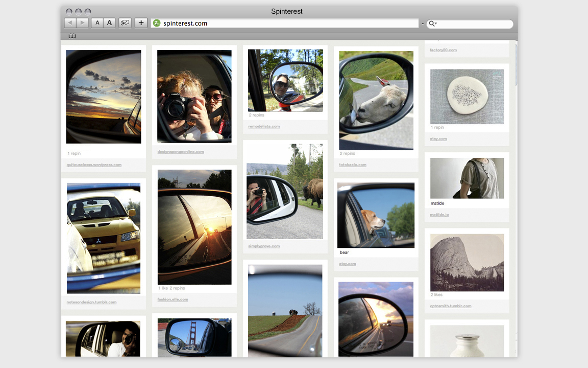Click the Spinterest window title
This screenshot has width=588, height=368.
point(287,11)
